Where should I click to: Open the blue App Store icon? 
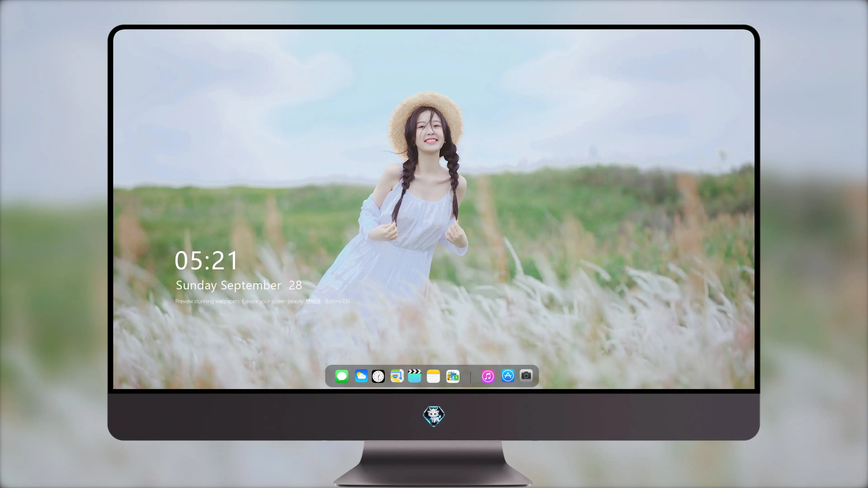click(508, 375)
